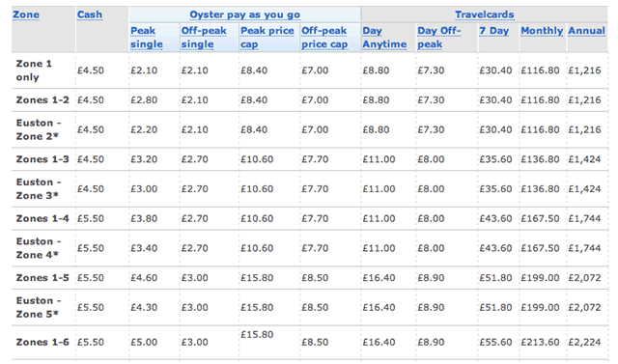Select the Zones 1-4 row label
This screenshot has height=364, width=618.
(42, 218)
